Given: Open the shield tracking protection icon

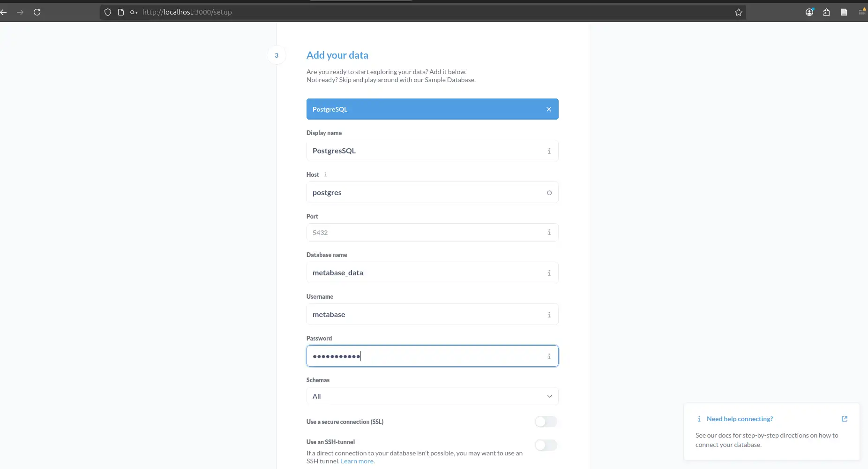Looking at the screenshot, I should 108,12.
